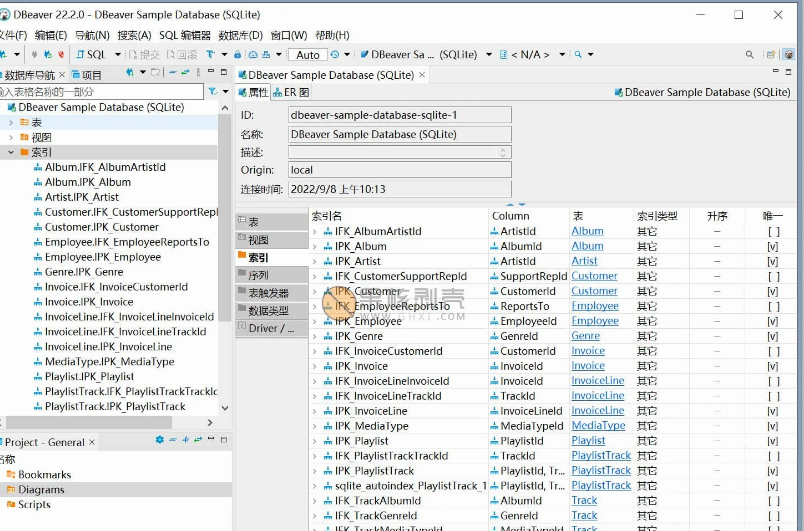Open the Genre table link
This screenshot has width=804, height=531.
click(x=586, y=336)
